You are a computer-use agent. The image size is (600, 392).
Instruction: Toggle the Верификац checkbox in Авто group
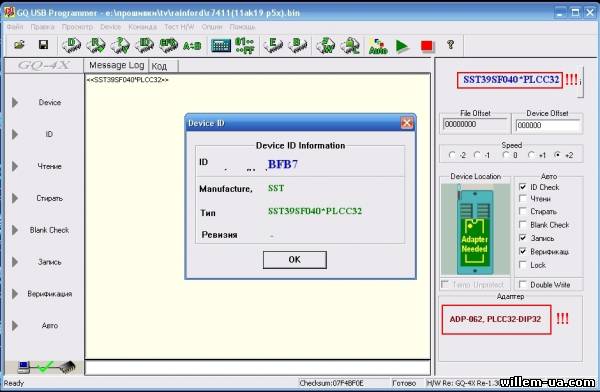click(x=523, y=251)
